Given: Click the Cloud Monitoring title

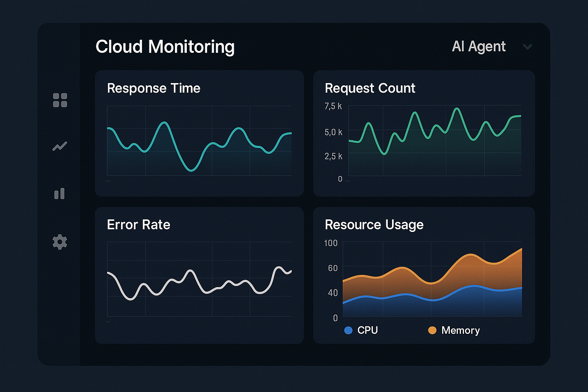Looking at the screenshot, I should point(165,47).
